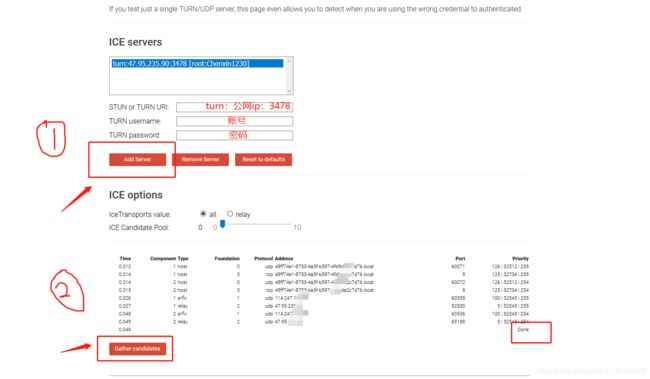Screen dimensions: 650x379
Task: Click the 'ICE Candidate Pool:' label
Action: point(139,228)
